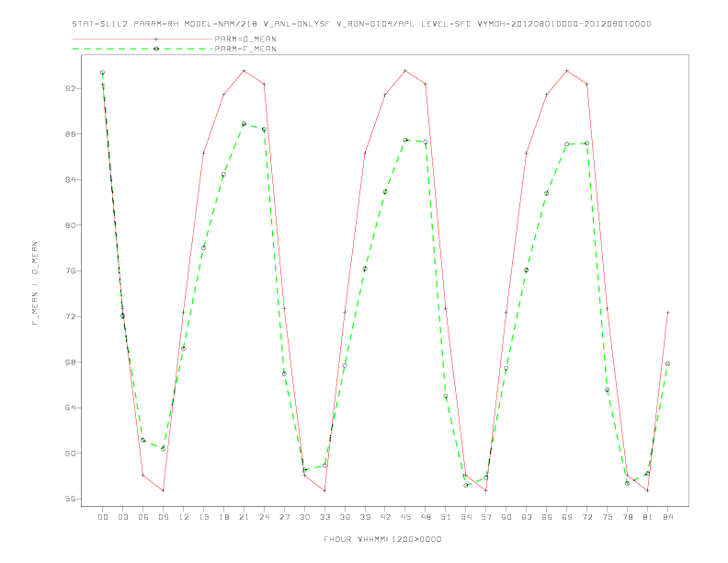Click x-axis forecast hour label 30
This screenshot has height=563, width=728.
tap(304, 517)
